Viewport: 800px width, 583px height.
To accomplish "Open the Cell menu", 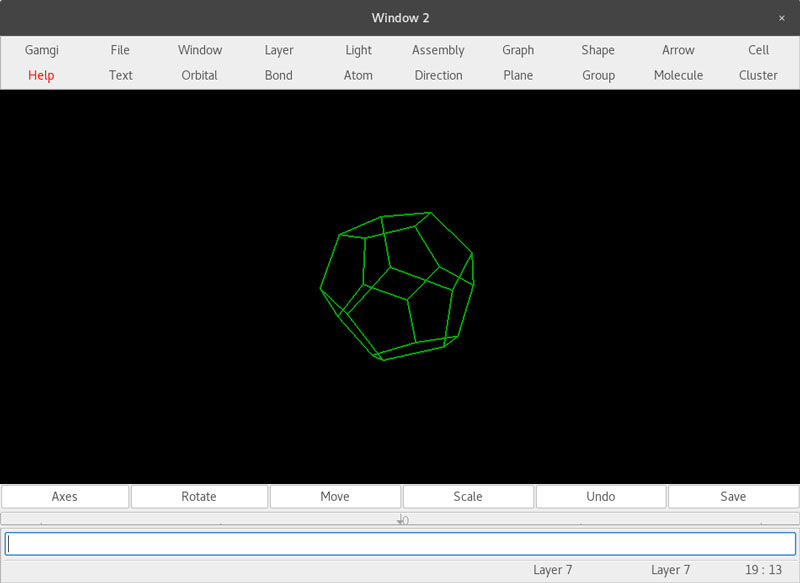I will coord(758,50).
